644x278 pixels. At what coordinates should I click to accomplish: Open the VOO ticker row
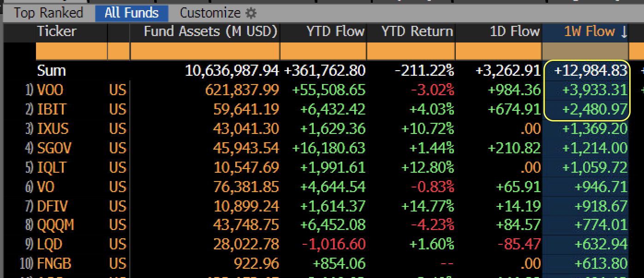50,90
